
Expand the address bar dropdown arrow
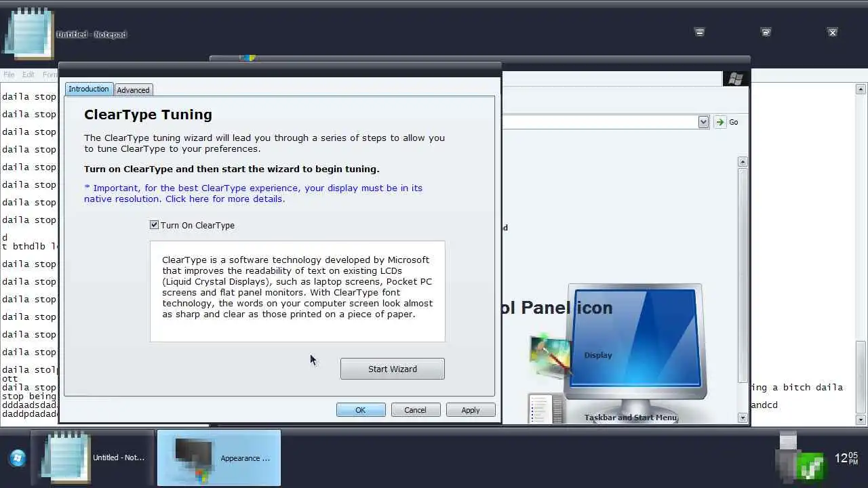tap(703, 122)
